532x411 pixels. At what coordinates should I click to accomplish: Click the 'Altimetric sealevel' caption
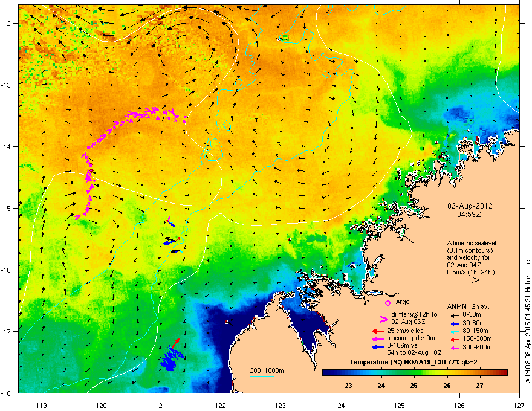tap(472, 243)
